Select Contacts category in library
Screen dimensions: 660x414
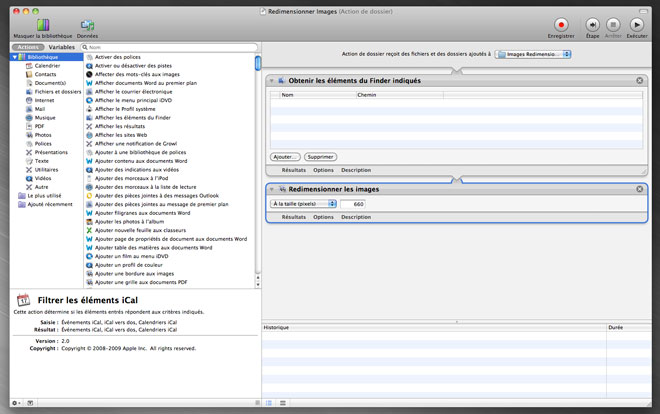click(x=45, y=74)
